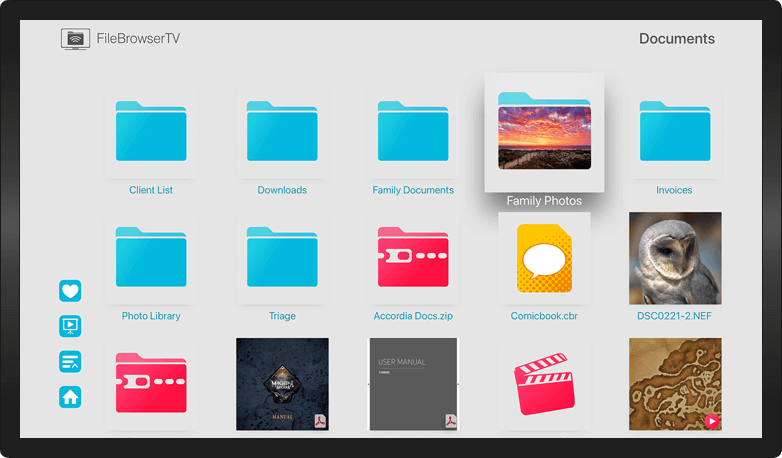
Task: Open the Invoices folder
Action: point(674,132)
